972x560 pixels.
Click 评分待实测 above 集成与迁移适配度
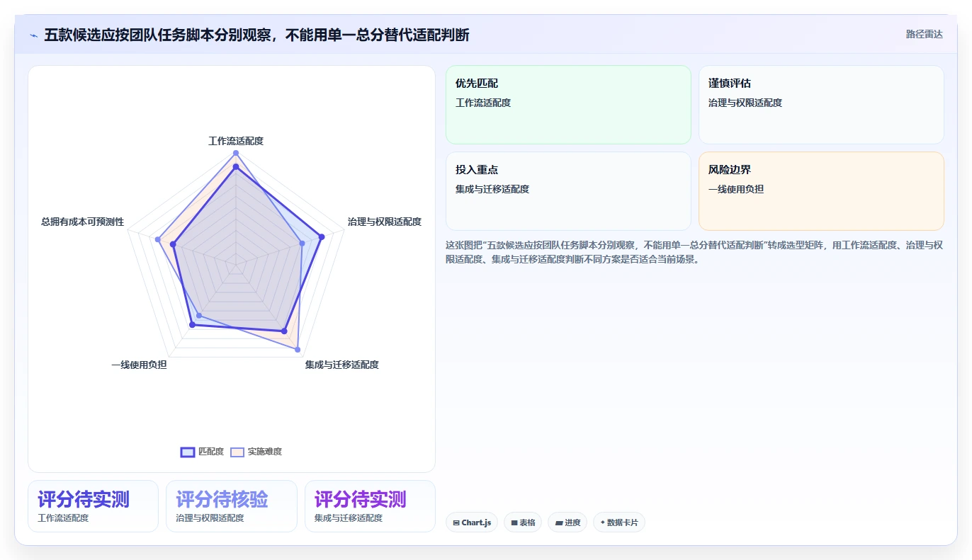point(361,499)
